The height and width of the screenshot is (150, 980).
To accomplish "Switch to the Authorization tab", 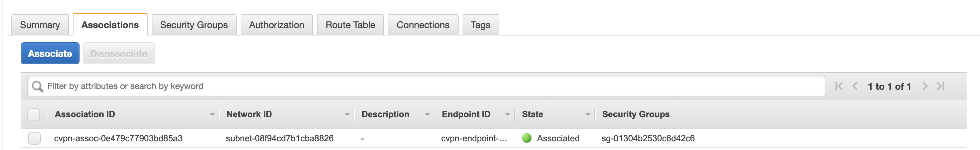I will [x=276, y=25].
